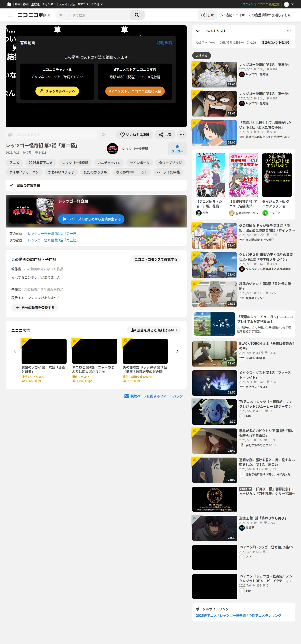Click the keyword search input field
Screen dimensions: 301x644
pos(93,15)
